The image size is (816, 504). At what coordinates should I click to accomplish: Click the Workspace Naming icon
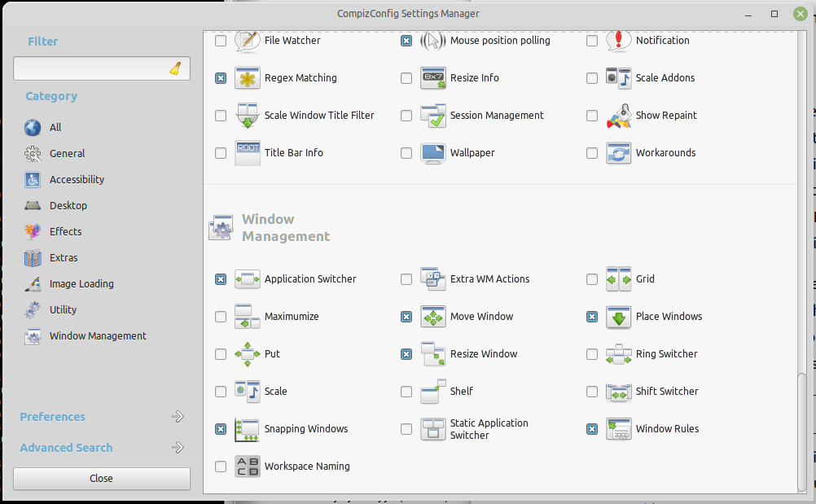click(248, 467)
